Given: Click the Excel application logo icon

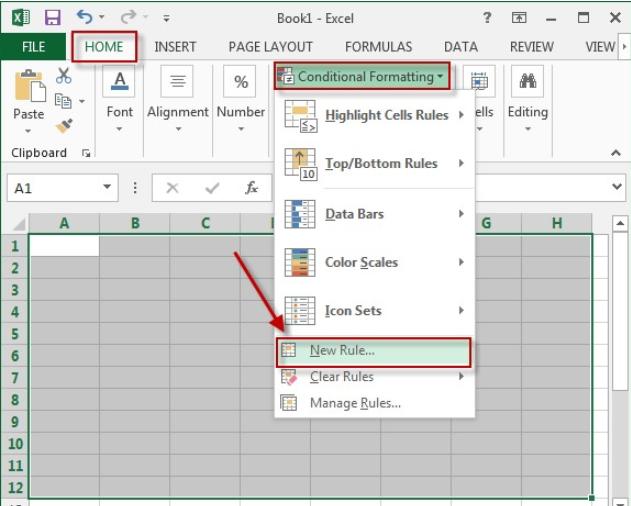Looking at the screenshot, I should [x=21, y=18].
